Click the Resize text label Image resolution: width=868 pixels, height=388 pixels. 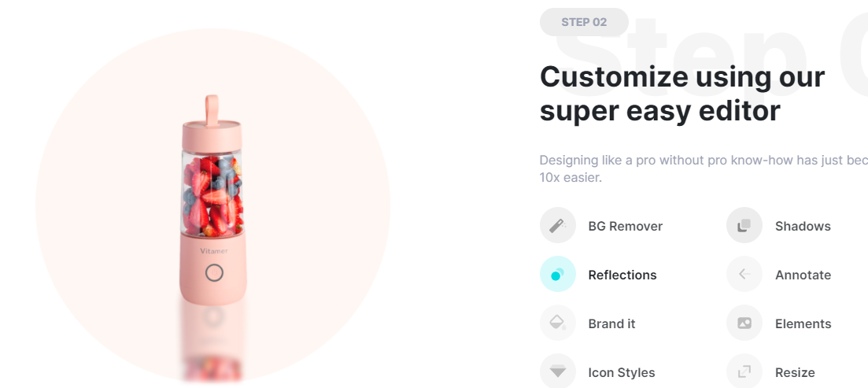795,372
